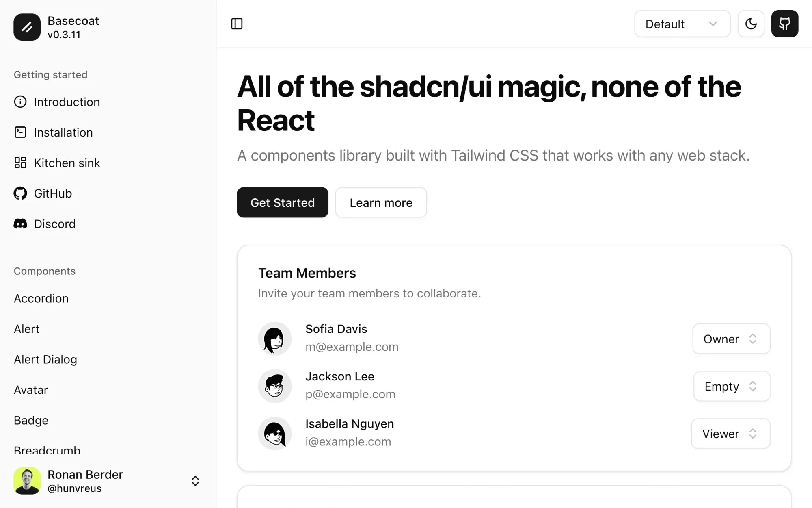Click the Basecoat logo icon
The image size is (812, 508).
pyautogui.click(x=27, y=27)
